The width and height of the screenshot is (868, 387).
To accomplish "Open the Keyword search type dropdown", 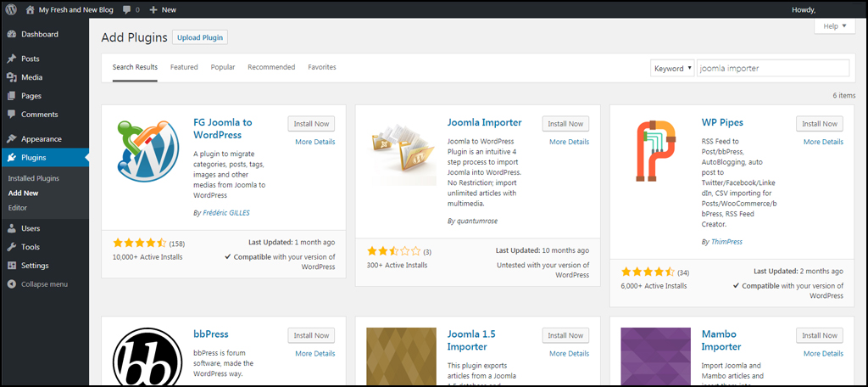I will (x=672, y=68).
